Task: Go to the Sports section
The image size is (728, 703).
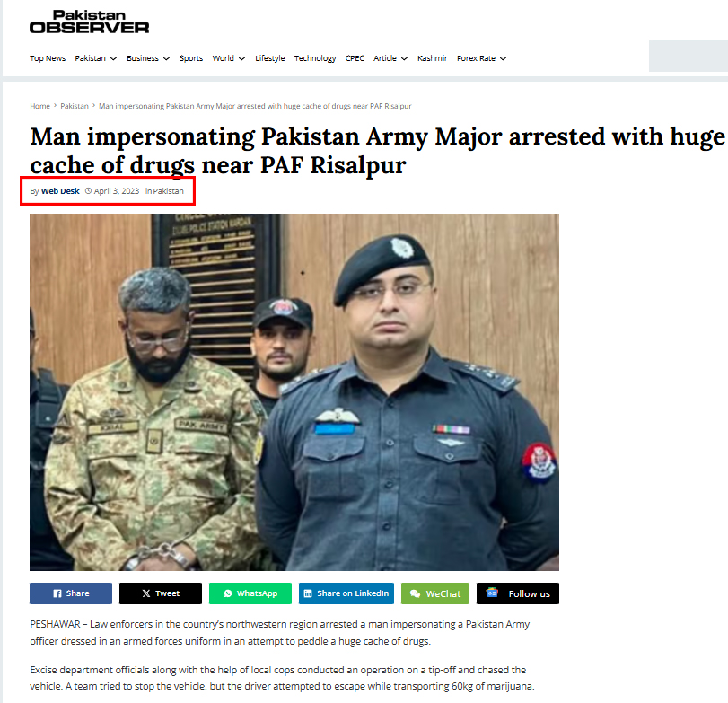Action: tap(191, 58)
